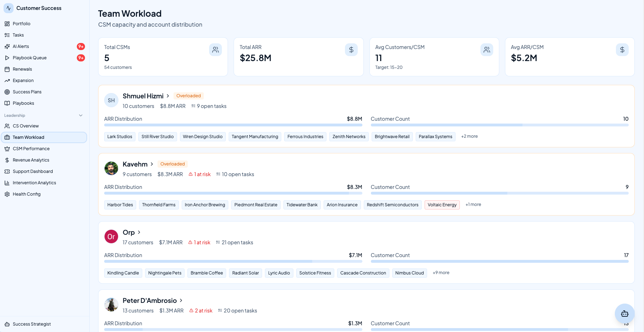The image size is (644, 332).
Task: Click the Redshift Semiconductors chip
Action: 393,205
